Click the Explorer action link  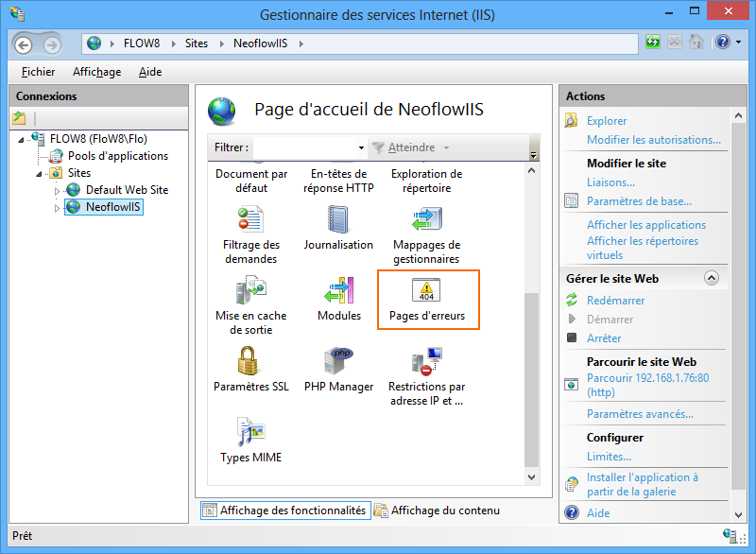tap(607, 121)
